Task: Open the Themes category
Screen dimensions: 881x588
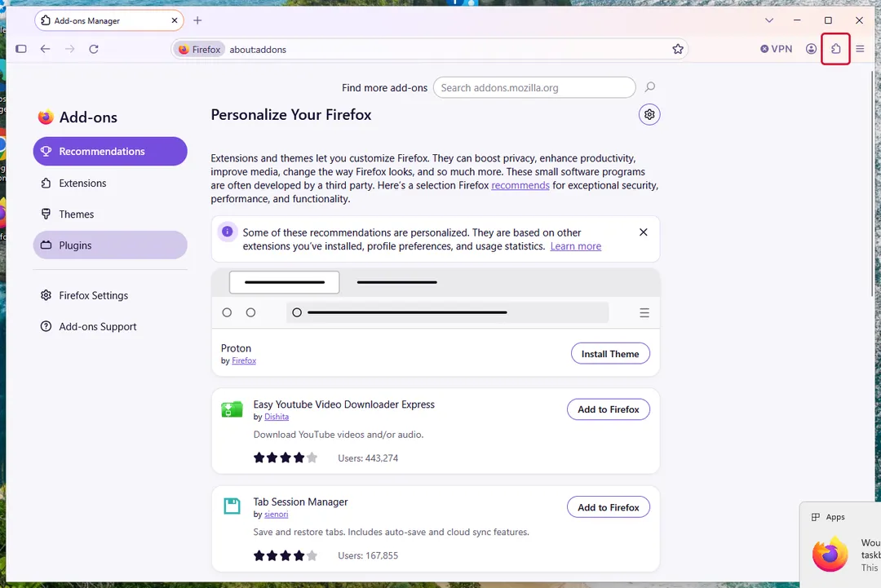Action: (x=110, y=214)
